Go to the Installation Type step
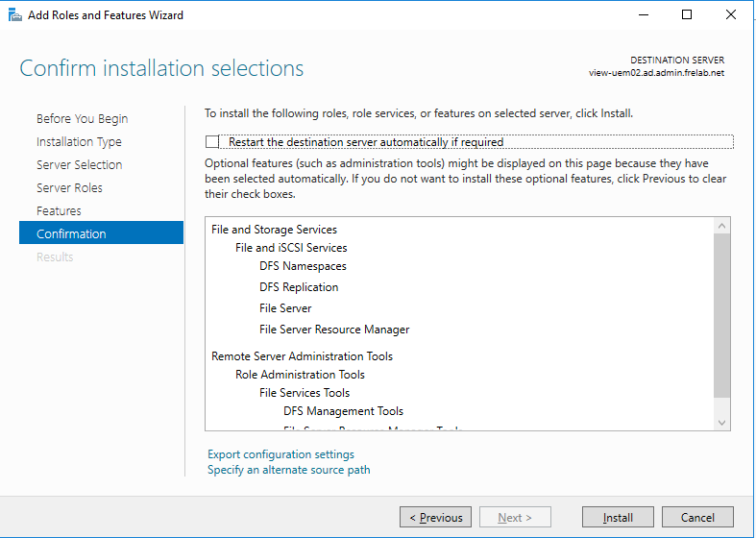The height and width of the screenshot is (538, 756). tap(79, 142)
